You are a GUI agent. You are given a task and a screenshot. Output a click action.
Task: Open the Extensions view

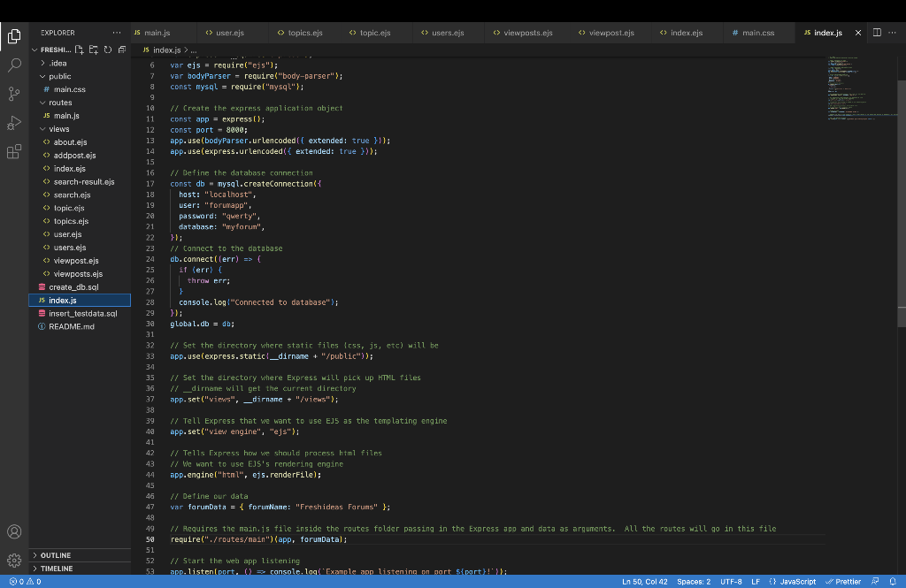[13, 151]
